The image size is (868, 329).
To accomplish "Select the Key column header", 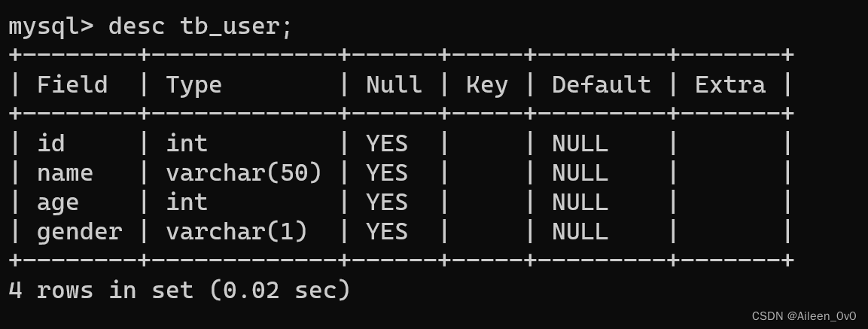I will click(486, 84).
